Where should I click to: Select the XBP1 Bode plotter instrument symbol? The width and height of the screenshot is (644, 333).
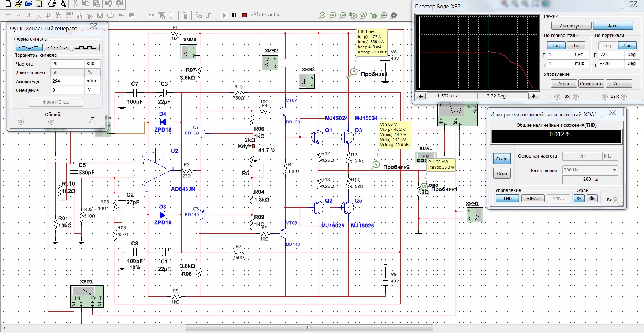(87, 296)
